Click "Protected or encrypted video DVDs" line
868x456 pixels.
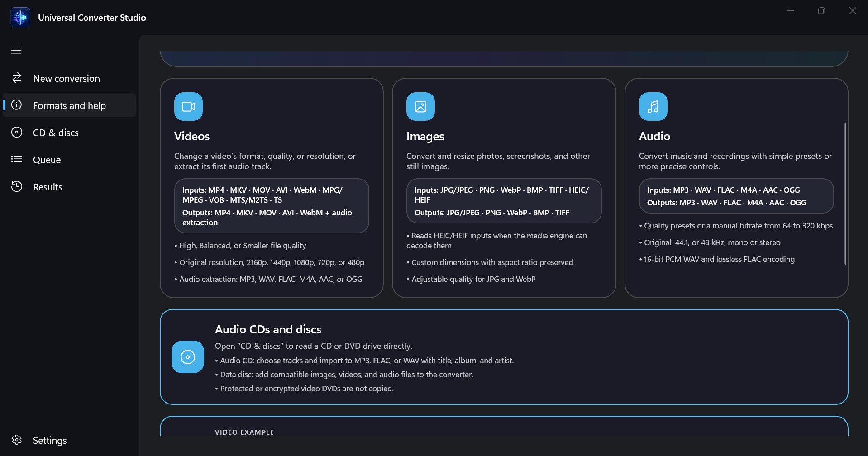(x=305, y=389)
